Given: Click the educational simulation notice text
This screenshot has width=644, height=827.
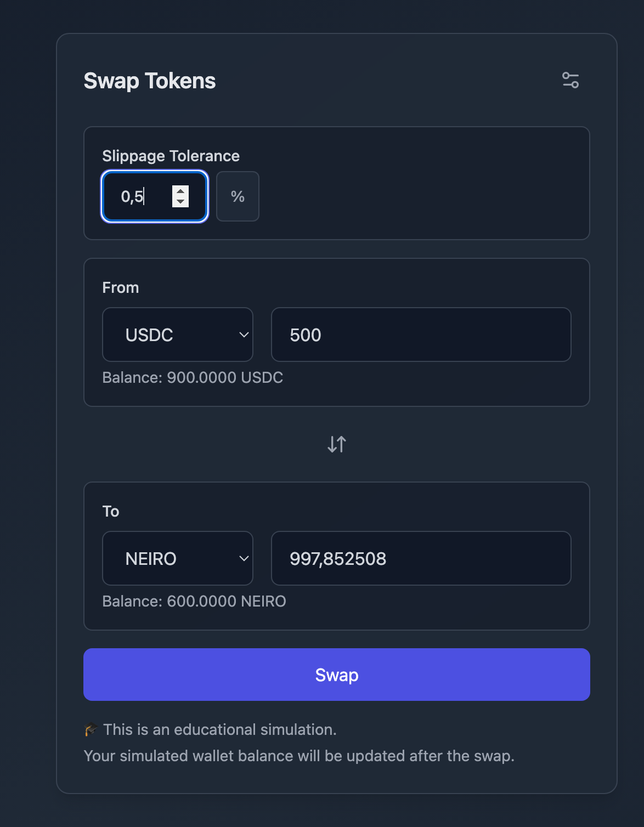Looking at the screenshot, I should coord(219,730).
